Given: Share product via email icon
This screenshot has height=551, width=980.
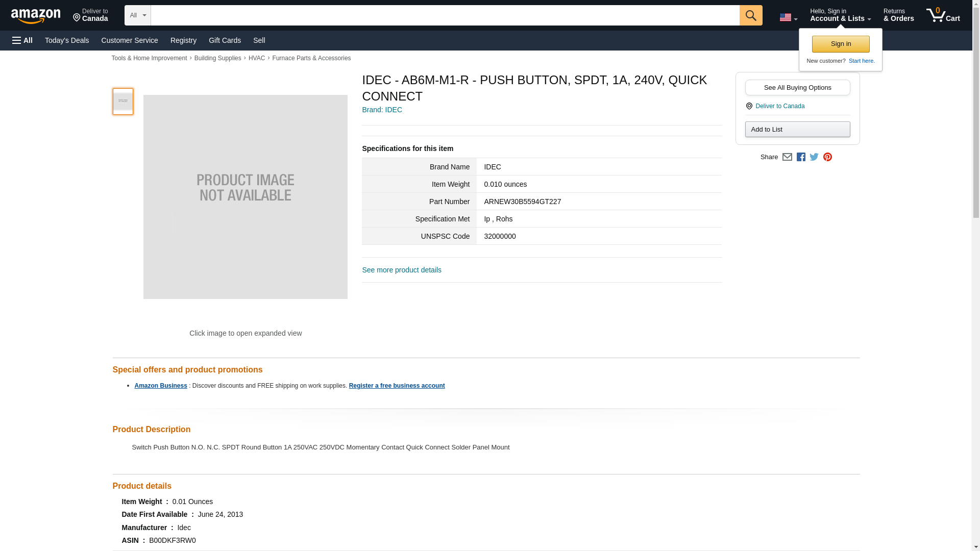Looking at the screenshot, I should point(787,157).
